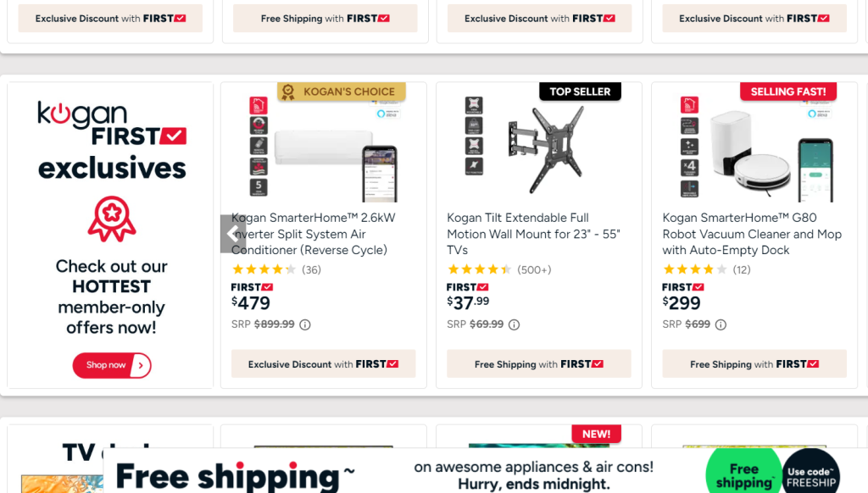
Task: Click the star rating of the air conditioner
Action: (x=264, y=269)
